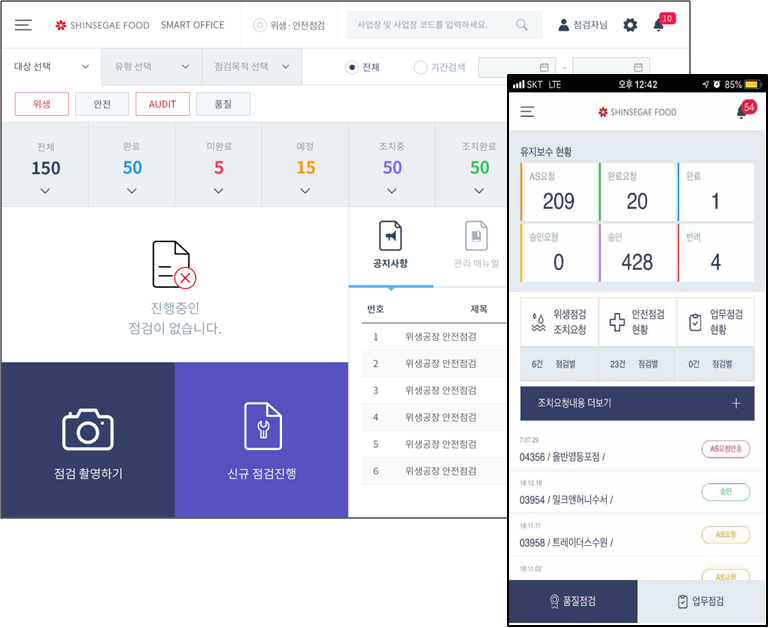Open mobile notification bell with badge 54
The height and width of the screenshot is (628, 769).
(742, 111)
